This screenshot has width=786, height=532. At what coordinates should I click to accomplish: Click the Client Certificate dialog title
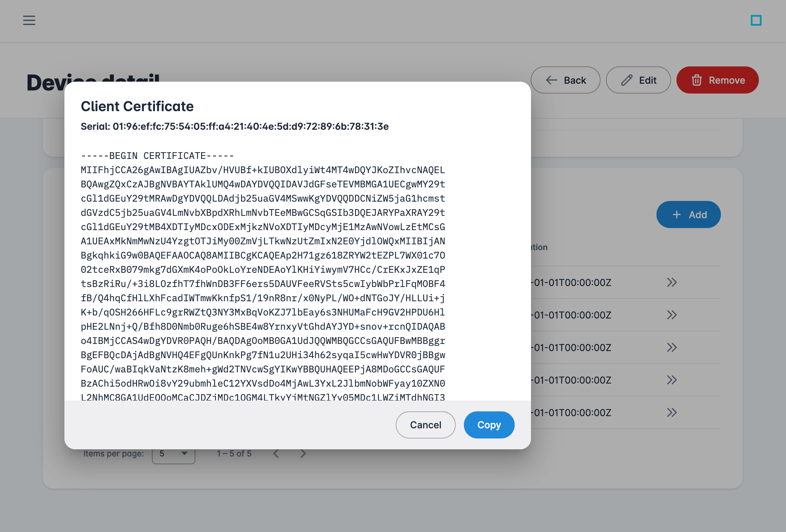[x=137, y=106]
